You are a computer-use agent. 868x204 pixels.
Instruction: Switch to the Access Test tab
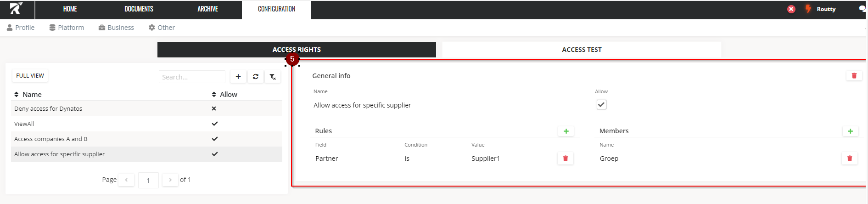pyautogui.click(x=581, y=50)
